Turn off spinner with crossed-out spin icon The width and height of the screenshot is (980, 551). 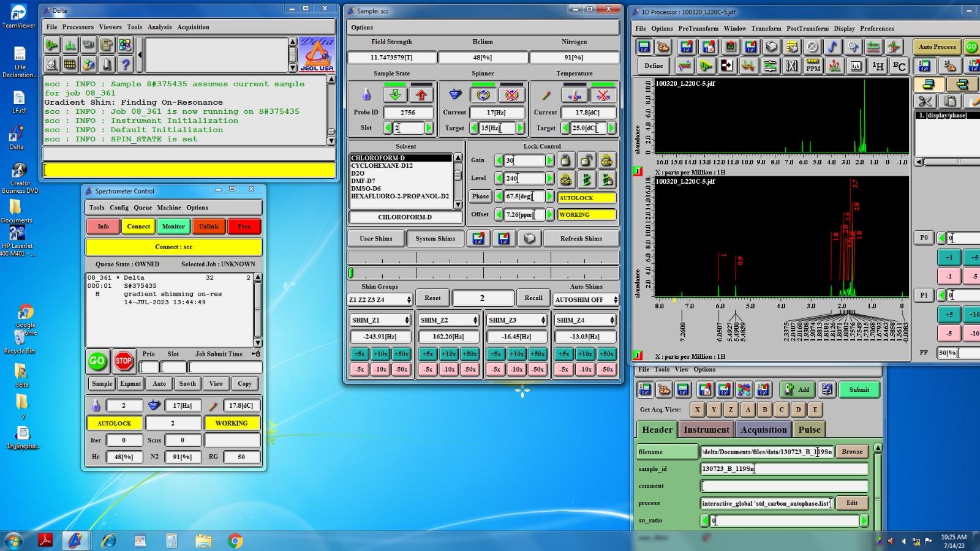[512, 95]
